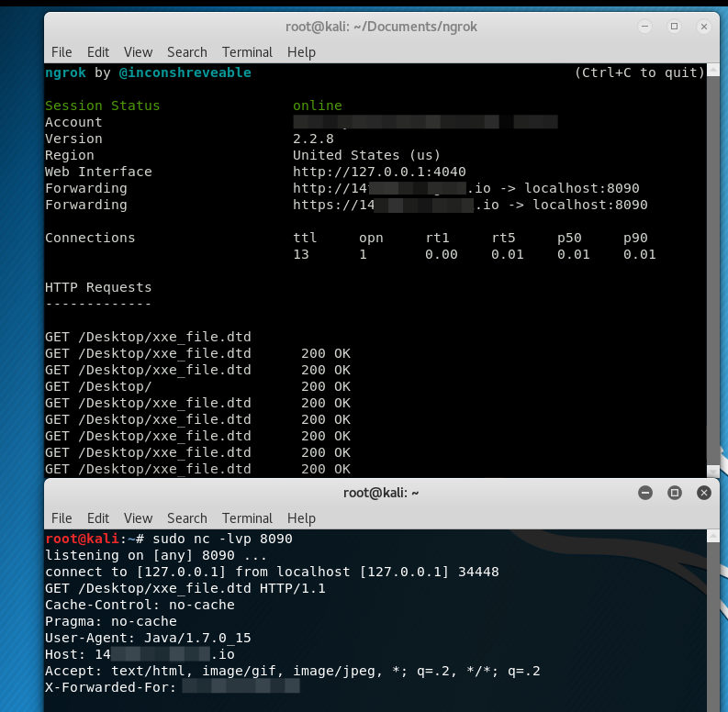Viewport: 728px width, 712px height.
Task: Click the p90 column header
Action: click(x=635, y=239)
